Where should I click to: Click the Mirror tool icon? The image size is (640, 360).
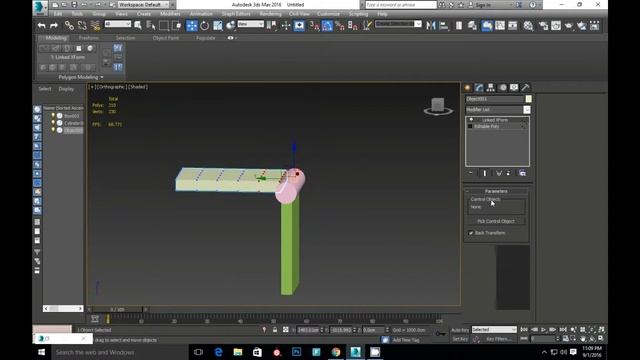[x=431, y=26]
